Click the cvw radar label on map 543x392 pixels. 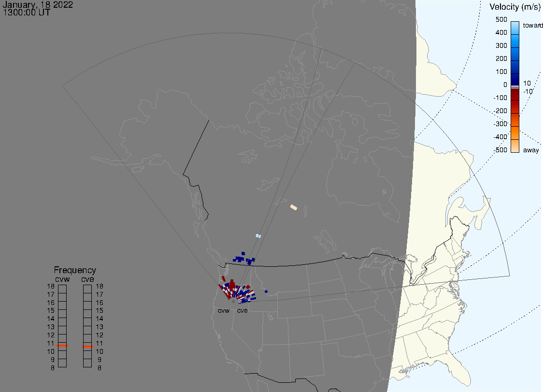coord(224,310)
